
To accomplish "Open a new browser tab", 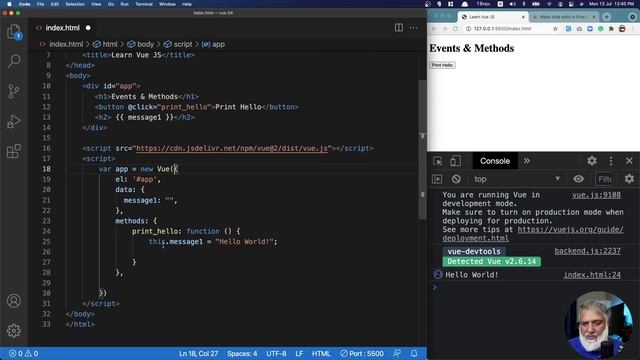I will (x=607, y=17).
